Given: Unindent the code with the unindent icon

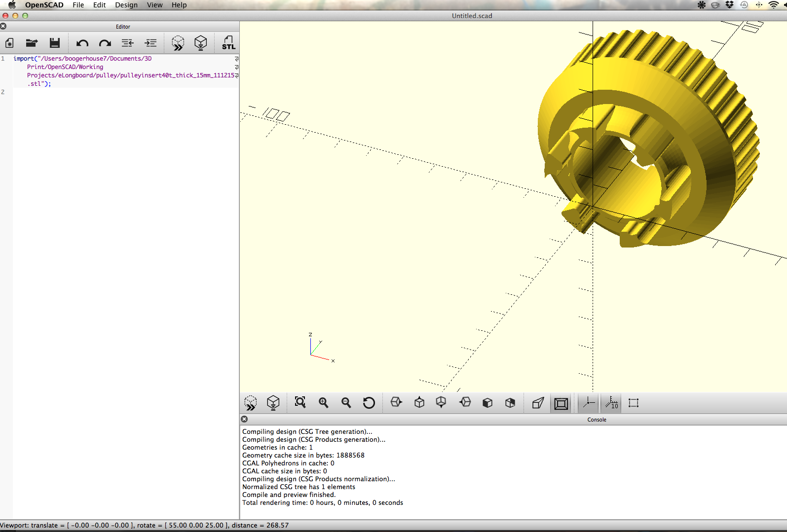Looking at the screenshot, I should click(x=127, y=43).
